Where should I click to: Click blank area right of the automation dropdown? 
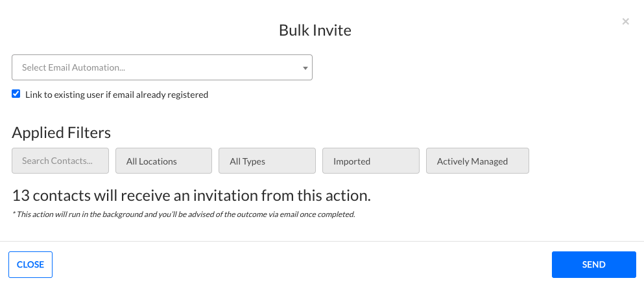pos(472,67)
